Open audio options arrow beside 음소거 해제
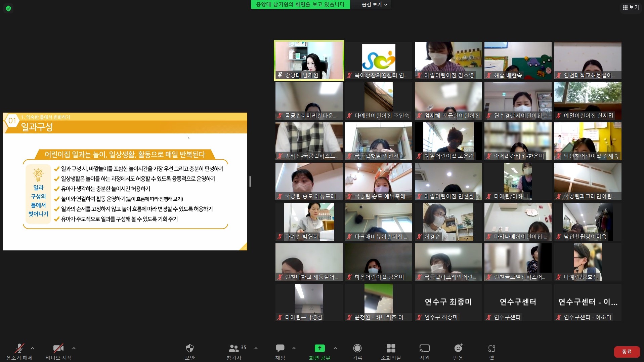Viewport: 644px width, 362px height. [33, 348]
